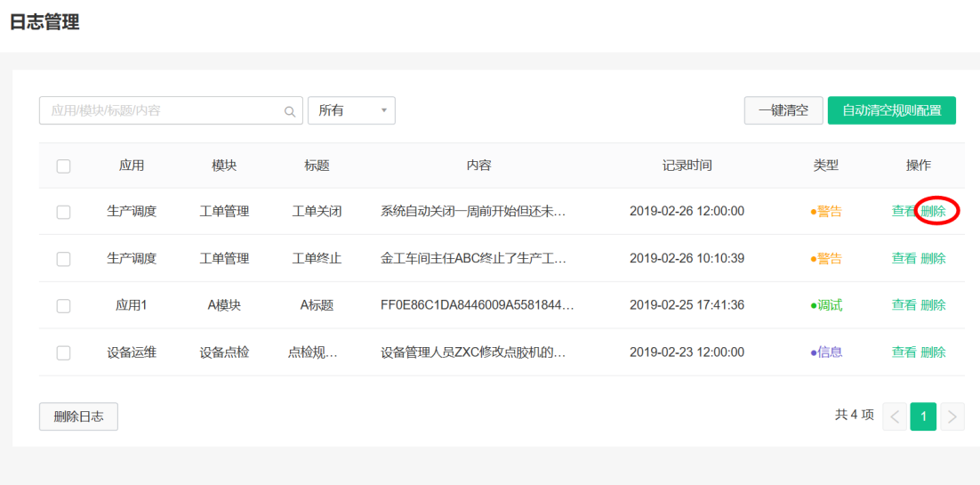Focus the 应用/模块/标题/内容 search field
This screenshot has height=485, width=980.
click(x=171, y=110)
